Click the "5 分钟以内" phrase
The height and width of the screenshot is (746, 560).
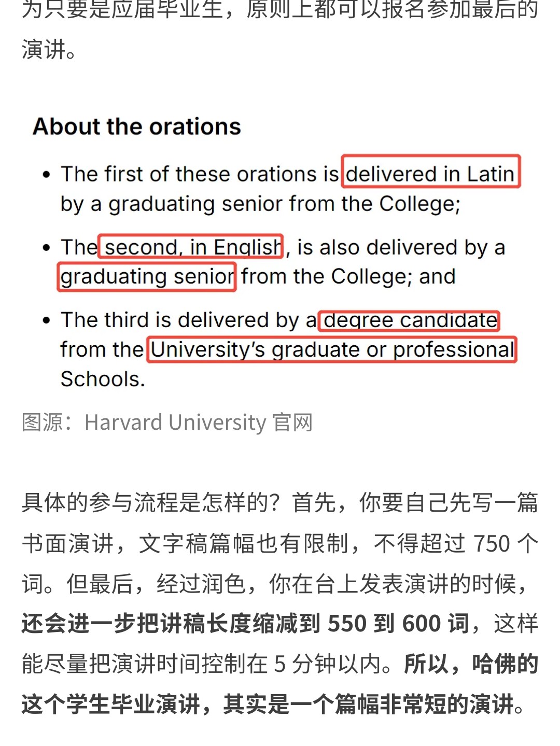pos(328,664)
